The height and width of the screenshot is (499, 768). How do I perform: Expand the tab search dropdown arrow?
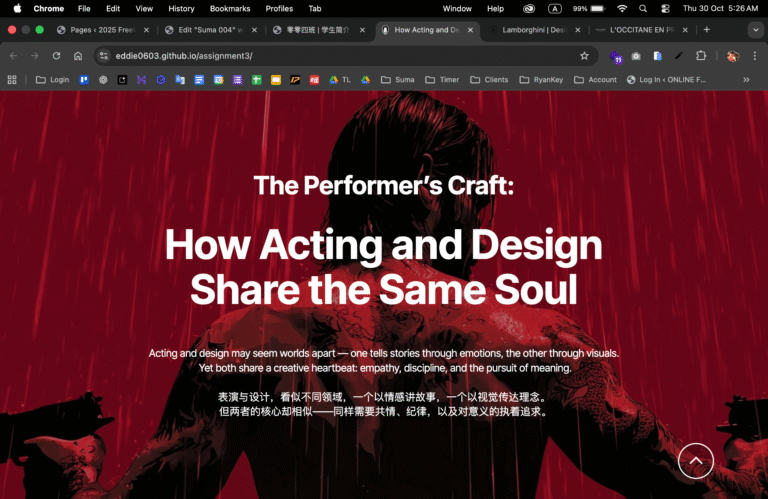[755, 30]
